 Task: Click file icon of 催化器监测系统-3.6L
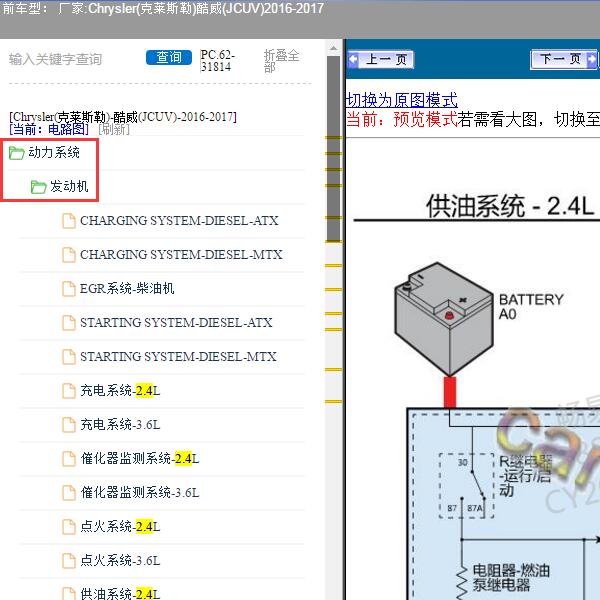[69, 493]
